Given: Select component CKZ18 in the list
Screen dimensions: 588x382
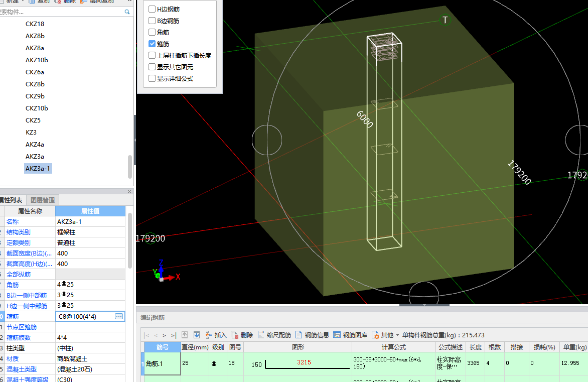Looking at the screenshot, I should pyautogui.click(x=35, y=24).
